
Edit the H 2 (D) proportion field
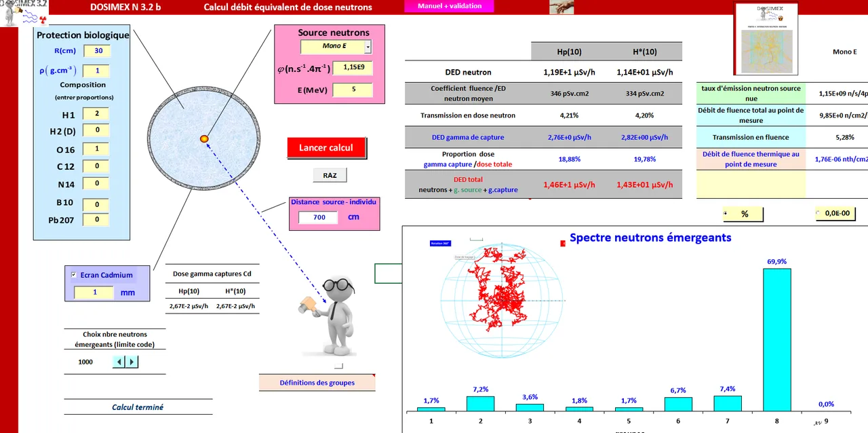pos(97,130)
